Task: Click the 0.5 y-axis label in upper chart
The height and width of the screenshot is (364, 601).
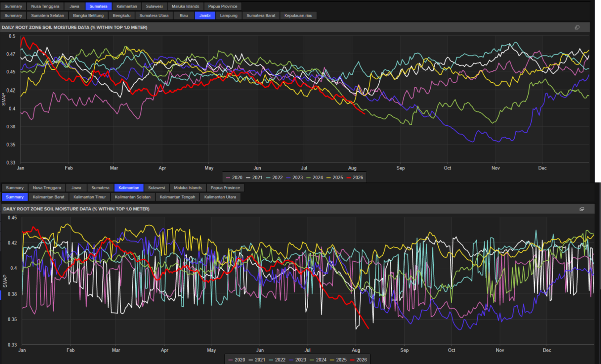Action: [12, 36]
